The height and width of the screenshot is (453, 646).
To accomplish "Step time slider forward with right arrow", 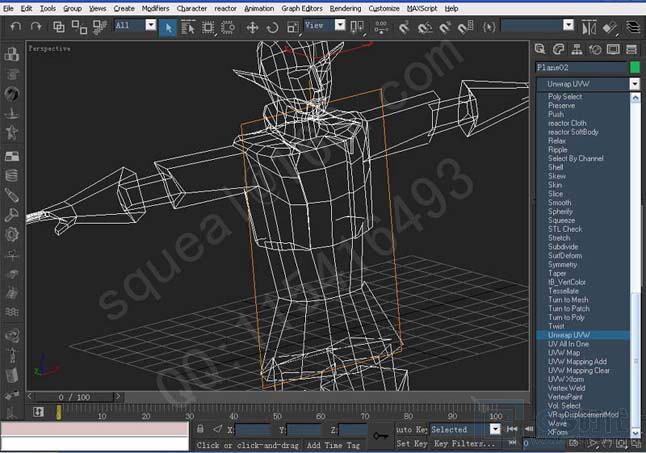I will point(118,397).
